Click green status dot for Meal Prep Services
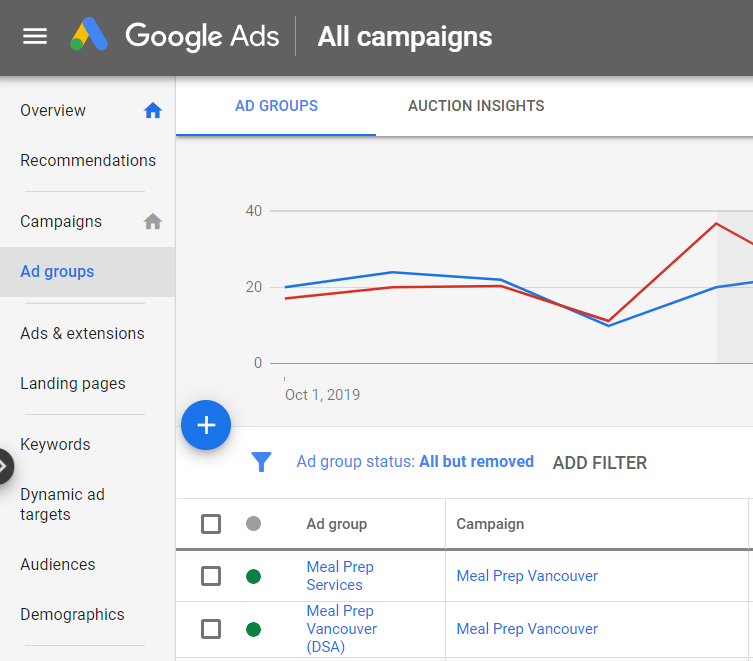753x661 pixels. click(x=253, y=576)
